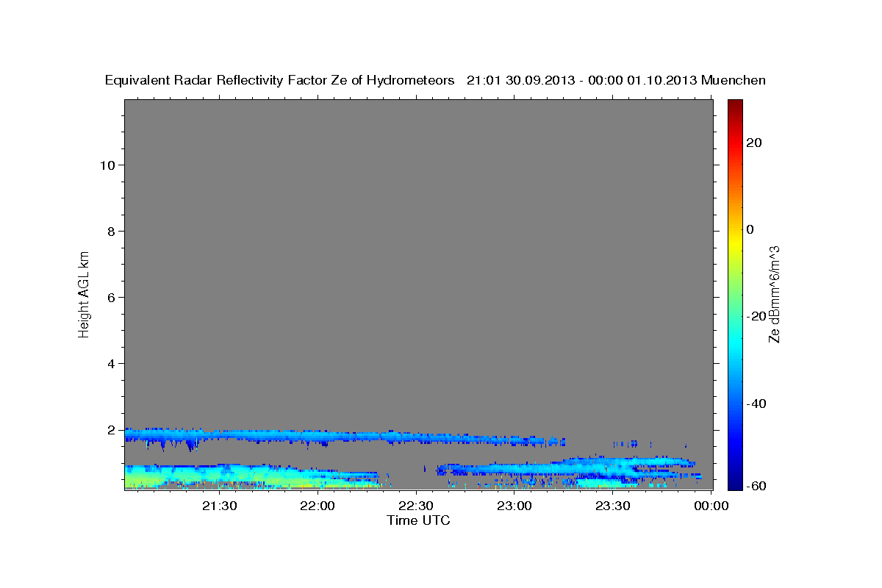The width and height of the screenshot is (882, 588).
Task: Click the '23:30' time tick label
Action: coord(612,506)
